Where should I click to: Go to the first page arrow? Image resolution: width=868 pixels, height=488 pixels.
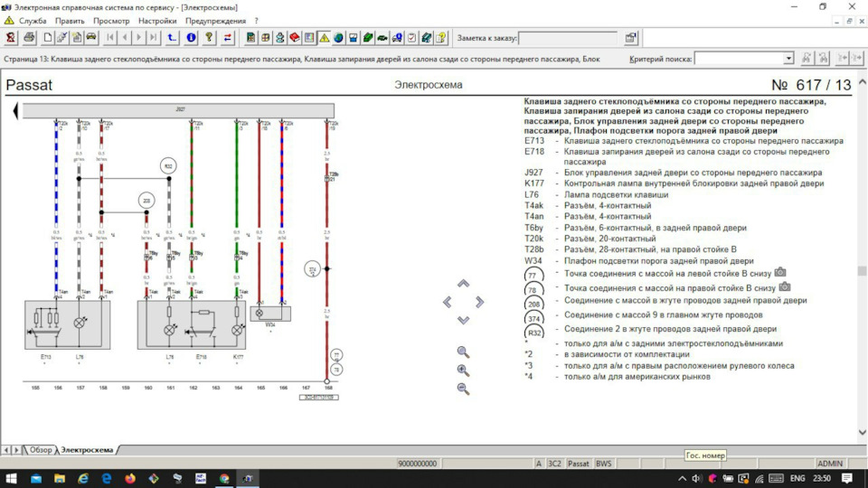tap(110, 38)
